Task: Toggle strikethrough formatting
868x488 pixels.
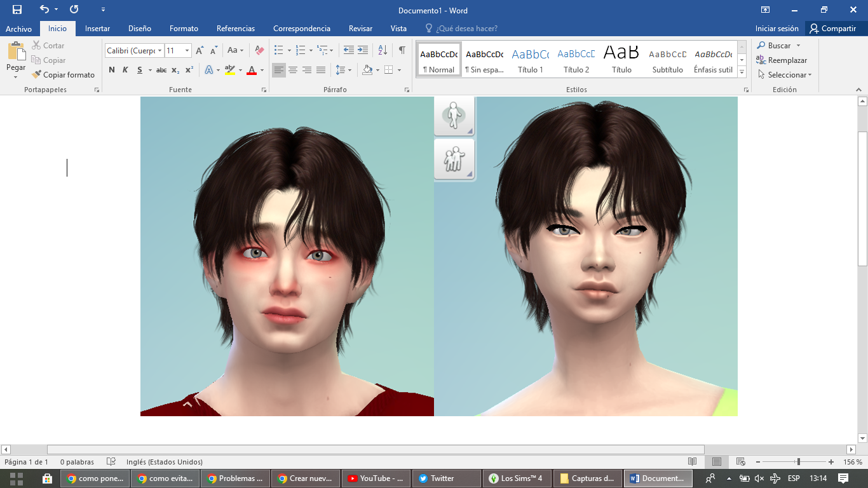Action: coord(161,70)
